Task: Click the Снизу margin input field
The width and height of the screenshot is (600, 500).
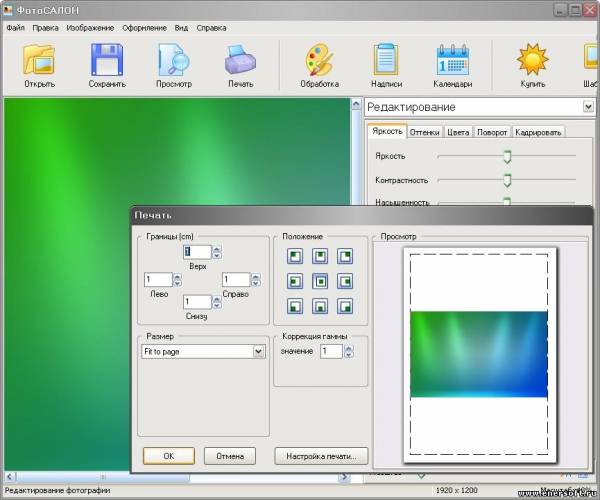Action: point(197,302)
